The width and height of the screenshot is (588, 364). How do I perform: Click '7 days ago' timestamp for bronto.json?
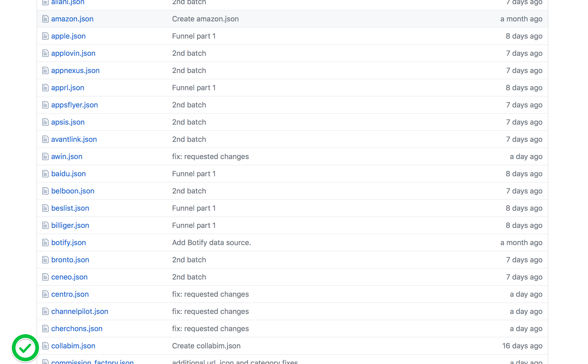tap(524, 260)
